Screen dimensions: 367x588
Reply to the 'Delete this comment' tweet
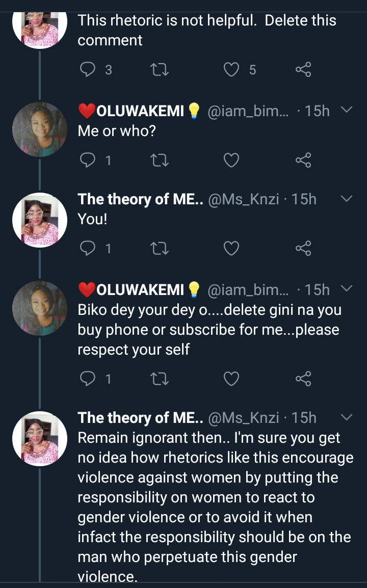tap(88, 69)
